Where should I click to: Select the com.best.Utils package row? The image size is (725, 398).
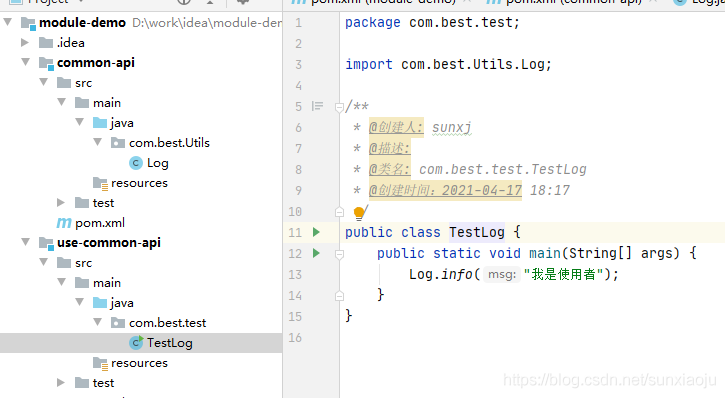coord(141,143)
